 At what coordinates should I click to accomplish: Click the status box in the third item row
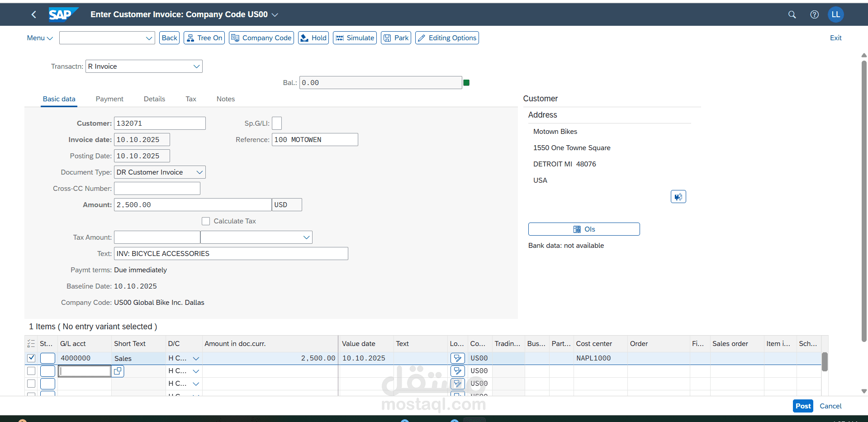tap(47, 384)
